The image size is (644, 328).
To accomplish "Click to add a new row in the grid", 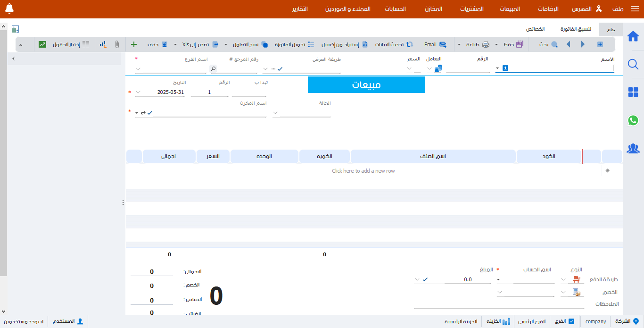I will pyautogui.click(x=362, y=171).
